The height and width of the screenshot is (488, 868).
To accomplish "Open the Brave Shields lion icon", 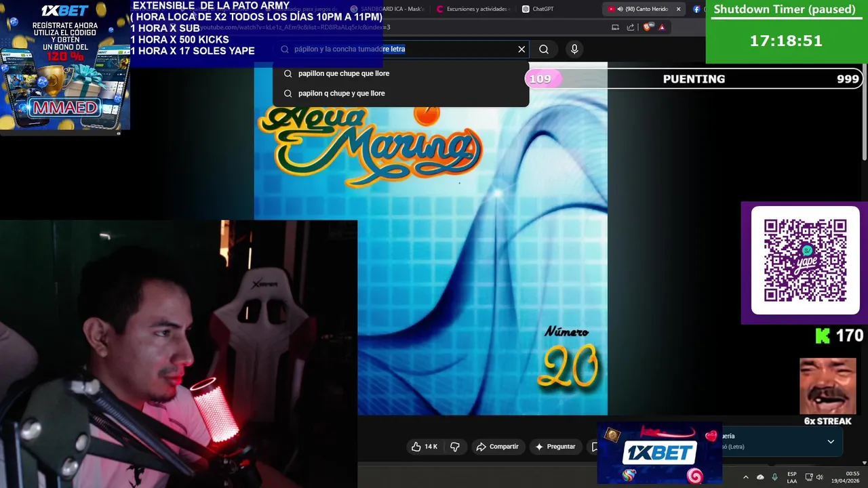I will pos(647,27).
